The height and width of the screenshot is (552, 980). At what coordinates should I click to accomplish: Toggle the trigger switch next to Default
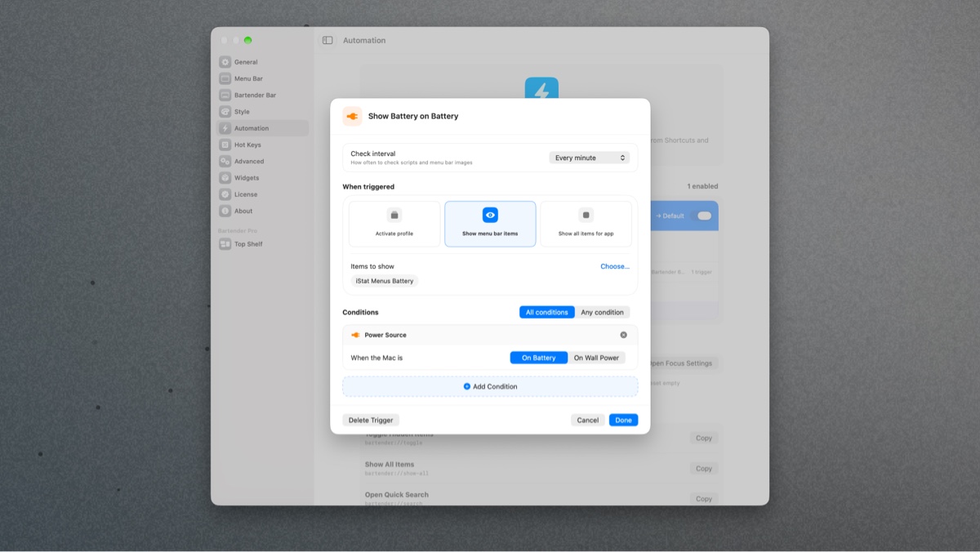(x=702, y=216)
